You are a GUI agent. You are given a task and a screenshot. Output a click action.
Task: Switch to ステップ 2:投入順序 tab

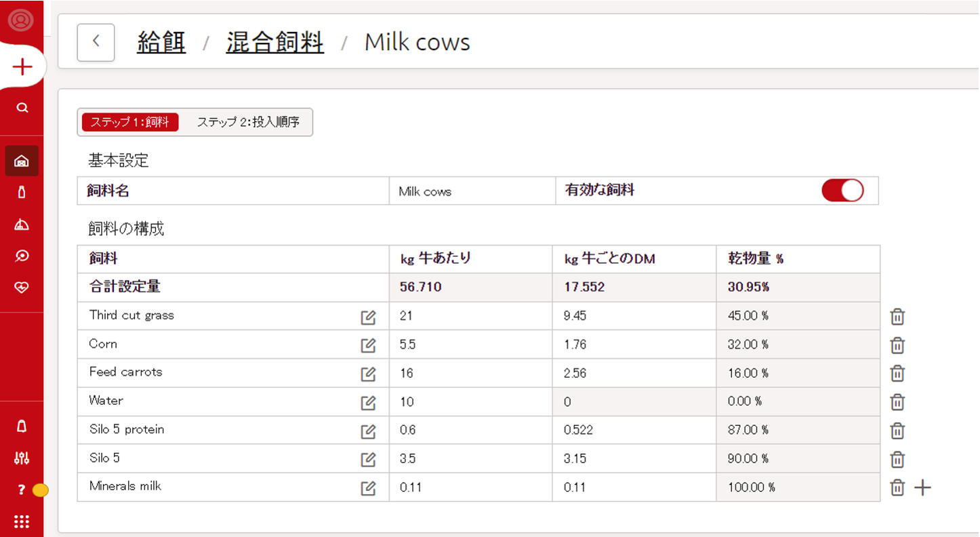pyautogui.click(x=248, y=122)
